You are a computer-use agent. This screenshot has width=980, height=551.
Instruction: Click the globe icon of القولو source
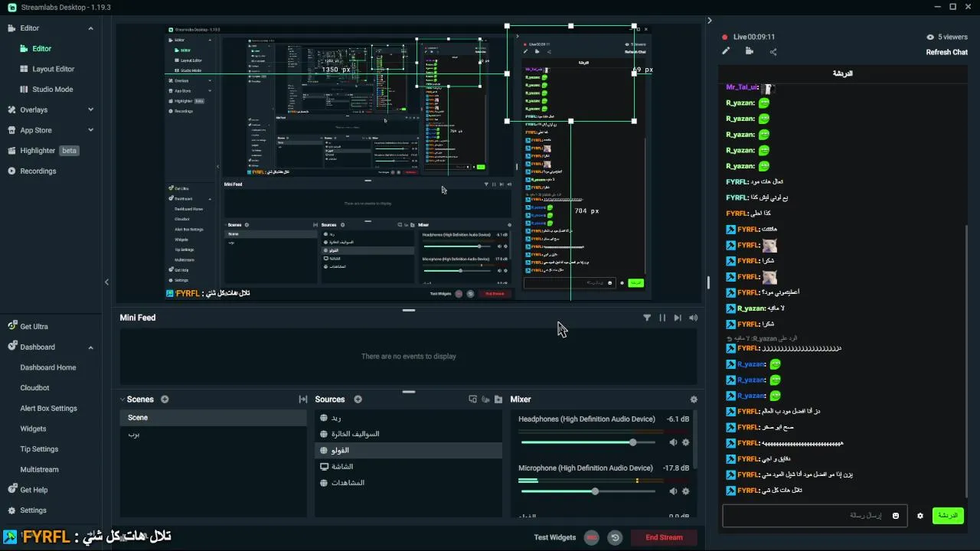coord(325,451)
